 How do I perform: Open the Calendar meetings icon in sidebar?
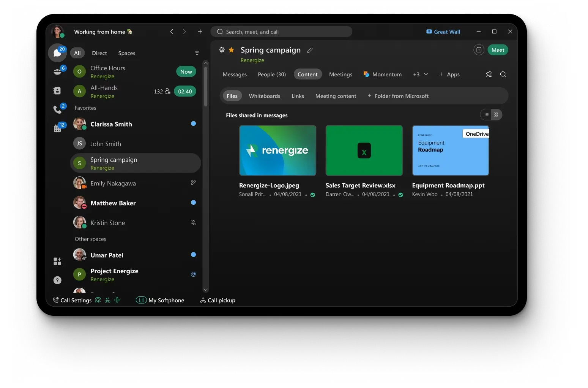point(57,128)
